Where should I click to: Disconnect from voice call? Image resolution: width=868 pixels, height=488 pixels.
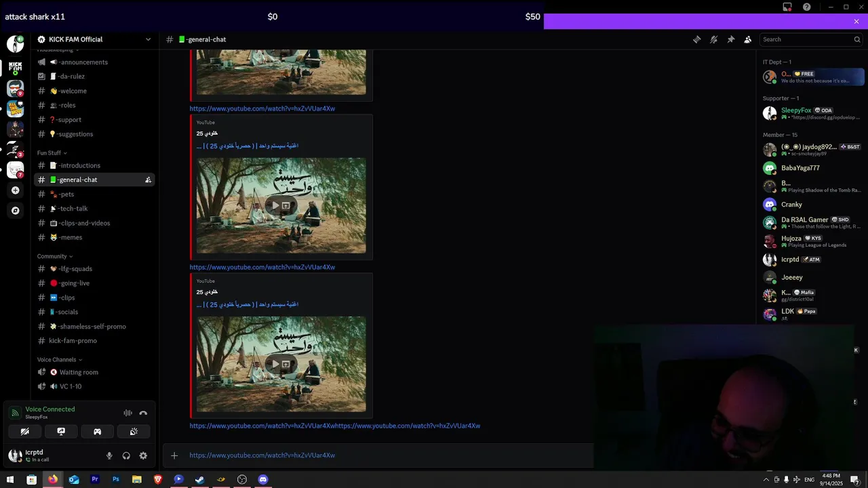[x=143, y=413]
